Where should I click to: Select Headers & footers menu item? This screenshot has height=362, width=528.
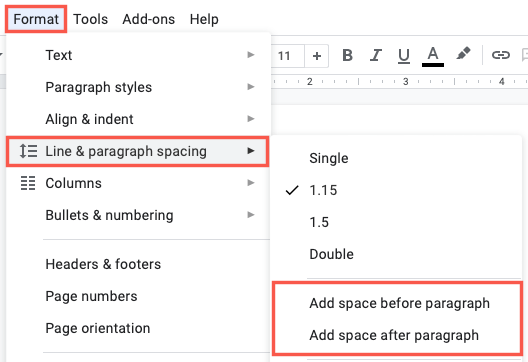[138, 264]
